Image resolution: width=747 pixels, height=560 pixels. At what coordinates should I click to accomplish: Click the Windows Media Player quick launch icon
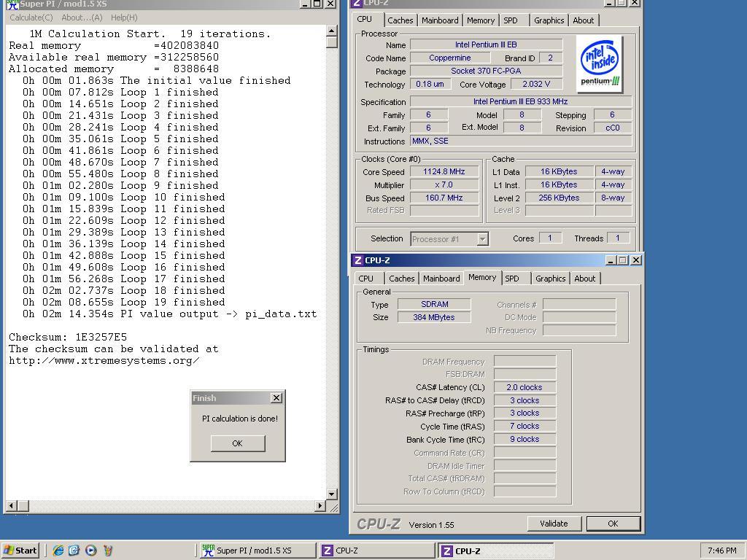coord(90,550)
